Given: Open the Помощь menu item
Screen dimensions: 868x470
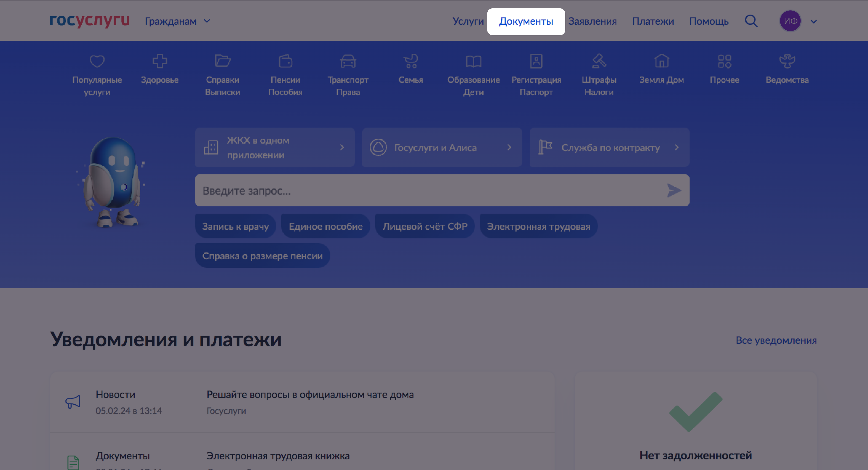Looking at the screenshot, I should tap(709, 21).
